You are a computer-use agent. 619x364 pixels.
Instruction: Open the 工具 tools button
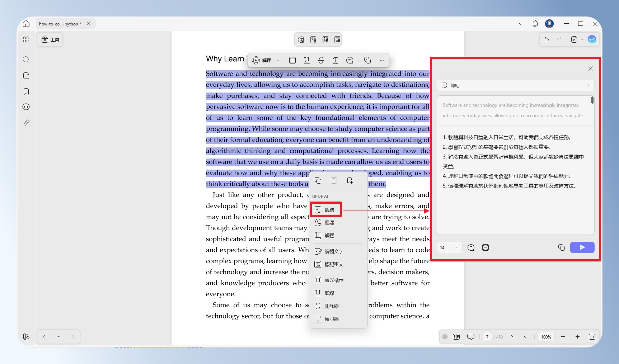50,39
